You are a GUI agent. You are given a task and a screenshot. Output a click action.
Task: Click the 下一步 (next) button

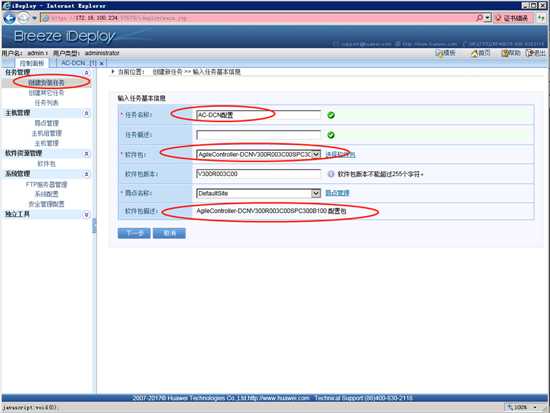(134, 233)
